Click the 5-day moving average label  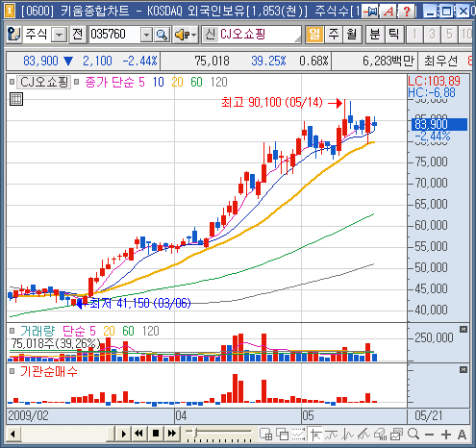click(x=141, y=83)
